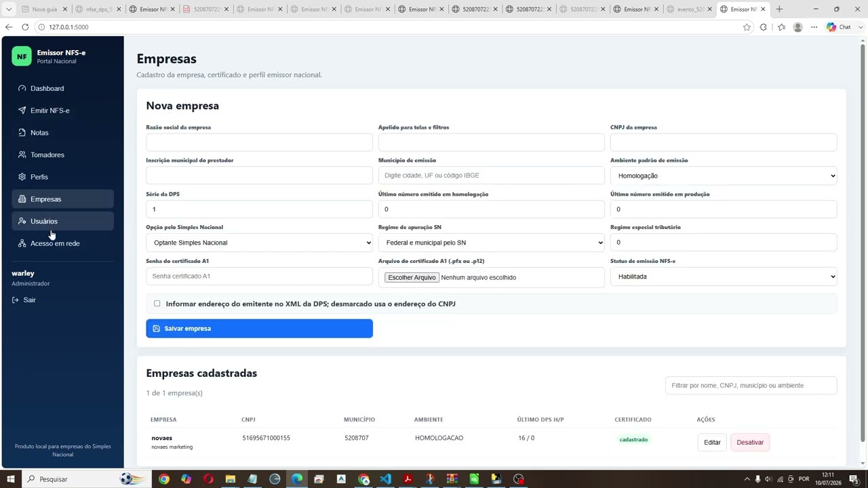Open browser settings three-dots menu

pyautogui.click(x=814, y=27)
